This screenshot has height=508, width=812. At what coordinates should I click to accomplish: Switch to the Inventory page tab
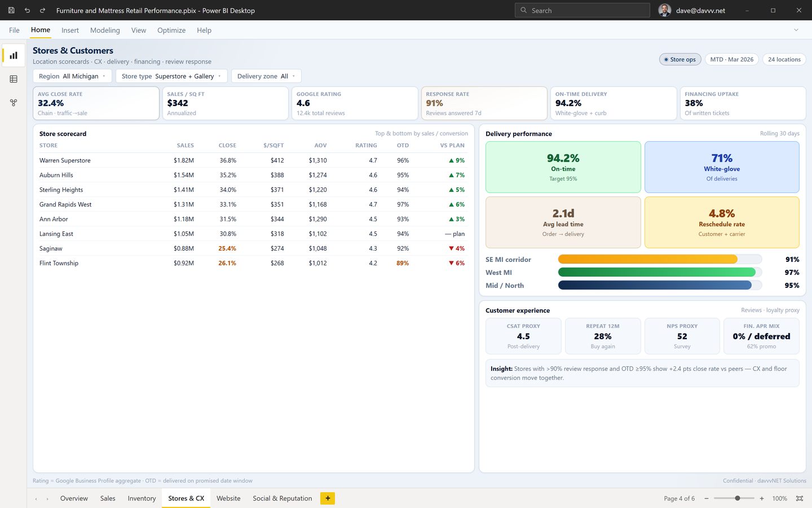click(142, 498)
